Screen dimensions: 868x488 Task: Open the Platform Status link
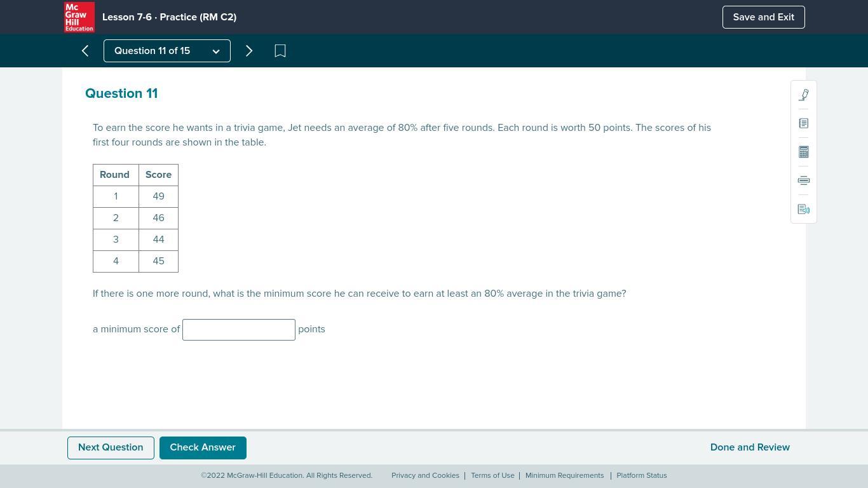pyautogui.click(x=641, y=475)
